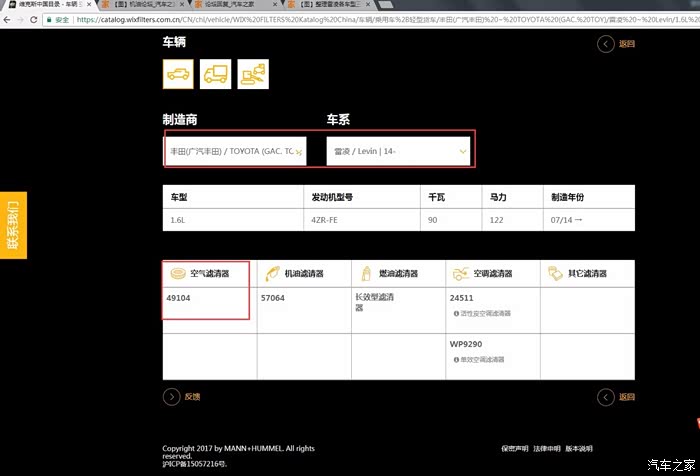Viewport: 700px width, 476px height.
Task: Click the 机油滤清器 column header
Action: 304,273
